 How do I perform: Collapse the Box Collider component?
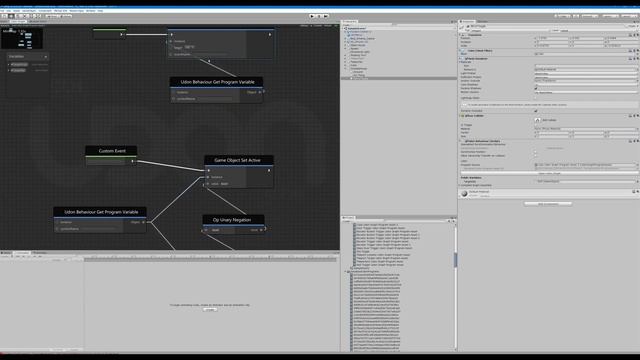tap(461, 116)
